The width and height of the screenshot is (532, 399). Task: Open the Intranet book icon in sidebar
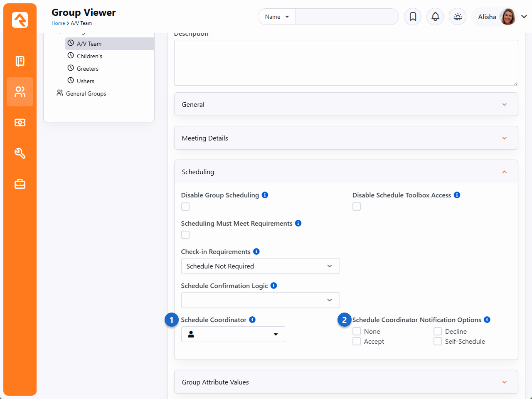(20, 61)
